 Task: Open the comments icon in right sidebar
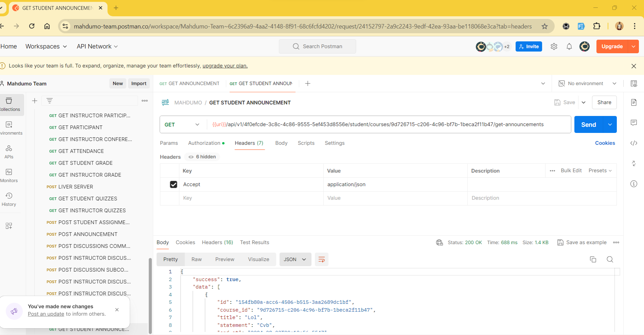click(634, 123)
